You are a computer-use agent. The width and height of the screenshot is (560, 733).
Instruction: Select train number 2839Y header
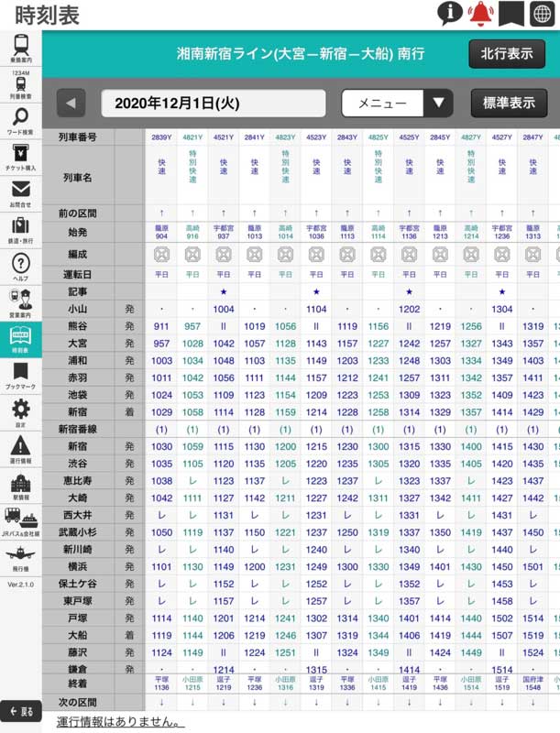click(161, 137)
